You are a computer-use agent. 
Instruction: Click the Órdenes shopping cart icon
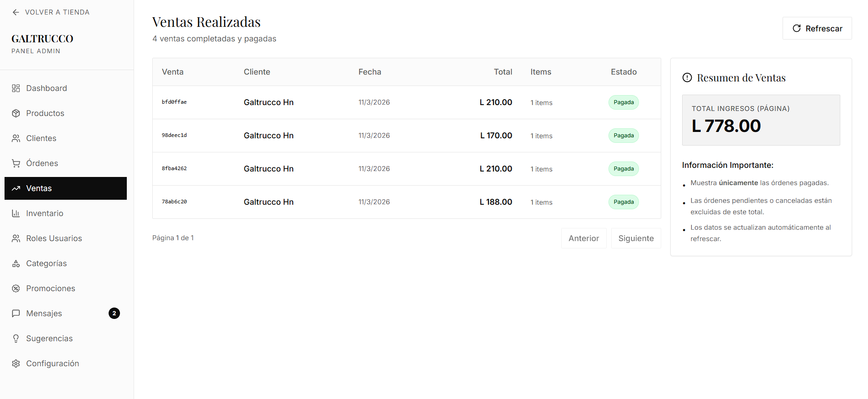(x=16, y=163)
